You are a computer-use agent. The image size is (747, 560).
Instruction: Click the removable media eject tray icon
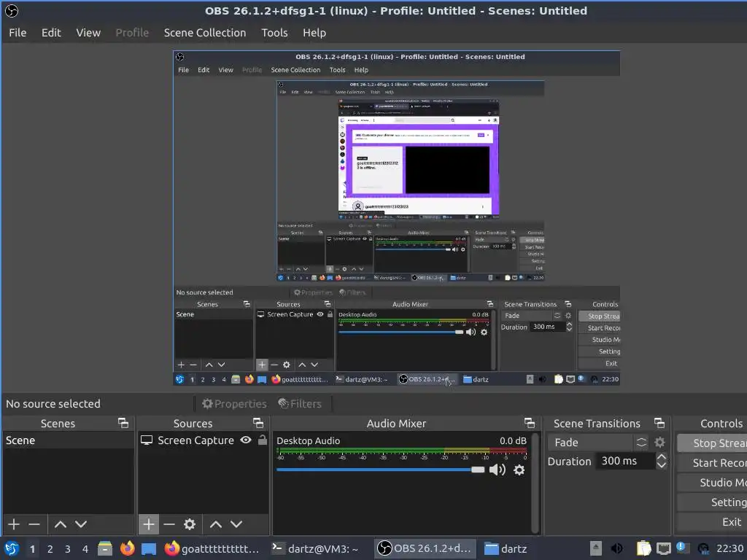pyautogui.click(x=596, y=548)
